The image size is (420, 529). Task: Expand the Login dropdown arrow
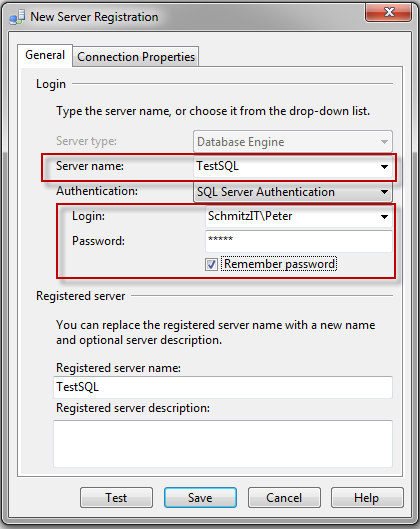[x=384, y=217]
